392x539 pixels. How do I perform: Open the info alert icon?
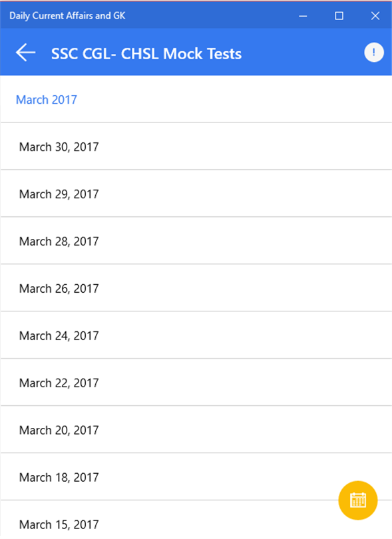(374, 53)
